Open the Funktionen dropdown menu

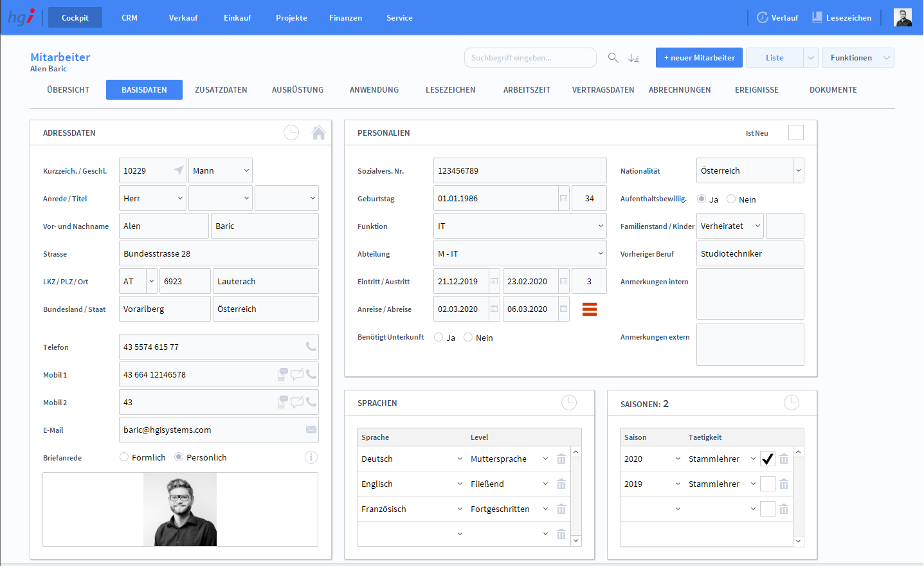pyautogui.click(x=858, y=58)
